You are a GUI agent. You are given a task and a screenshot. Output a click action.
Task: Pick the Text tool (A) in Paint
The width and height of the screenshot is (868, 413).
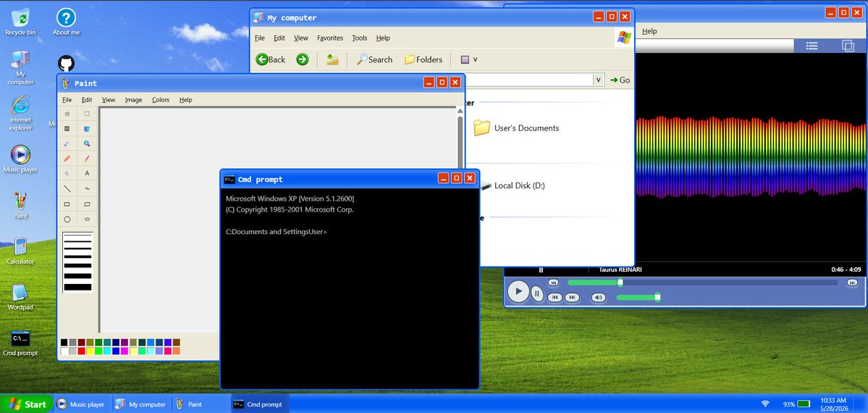pyautogui.click(x=87, y=173)
